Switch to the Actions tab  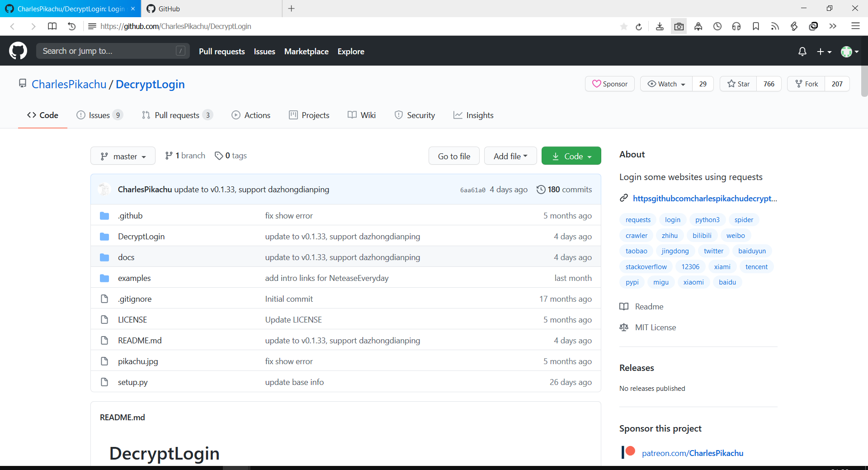tap(251, 115)
